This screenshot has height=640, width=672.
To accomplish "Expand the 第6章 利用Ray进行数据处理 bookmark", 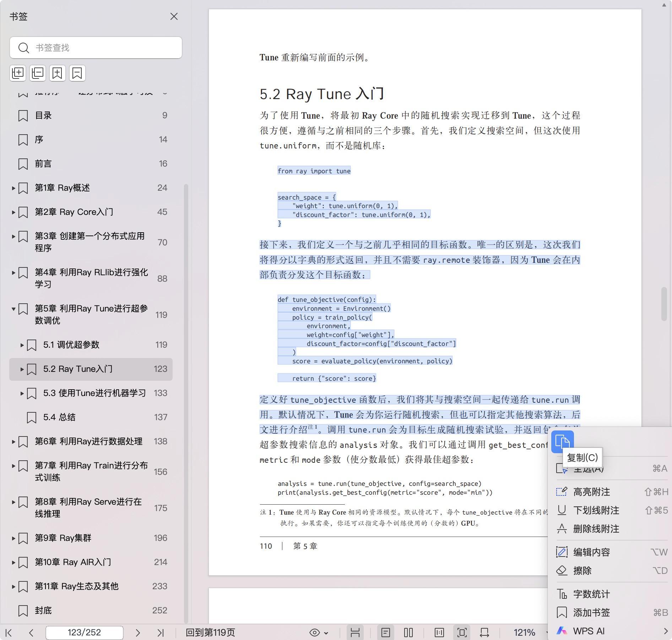I will [13, 441].
